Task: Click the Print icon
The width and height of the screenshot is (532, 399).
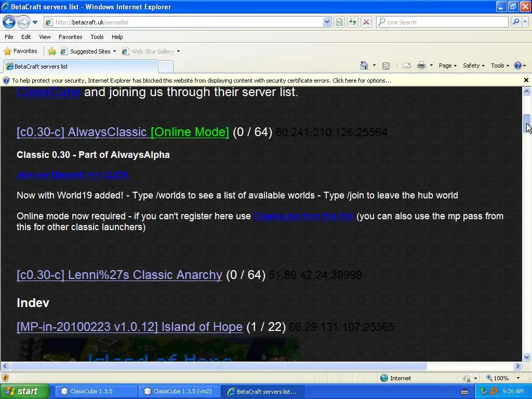Action: [x=421, y=65]
